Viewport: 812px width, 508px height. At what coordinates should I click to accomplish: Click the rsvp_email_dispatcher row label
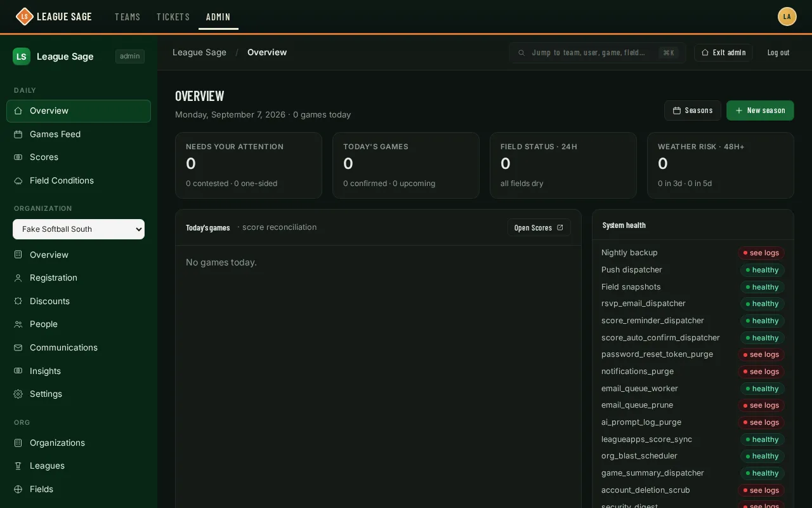click(643, 304)
